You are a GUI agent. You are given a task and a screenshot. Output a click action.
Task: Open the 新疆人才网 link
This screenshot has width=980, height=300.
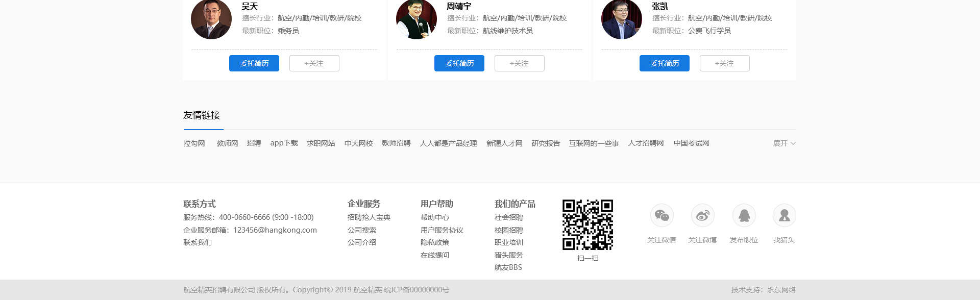(504, 143)
